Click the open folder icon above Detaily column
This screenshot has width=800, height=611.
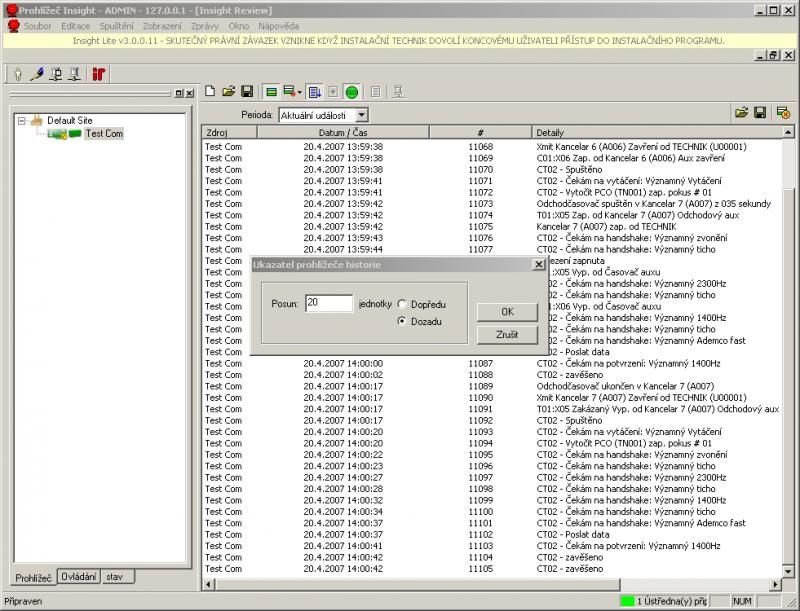coord(742,113)
